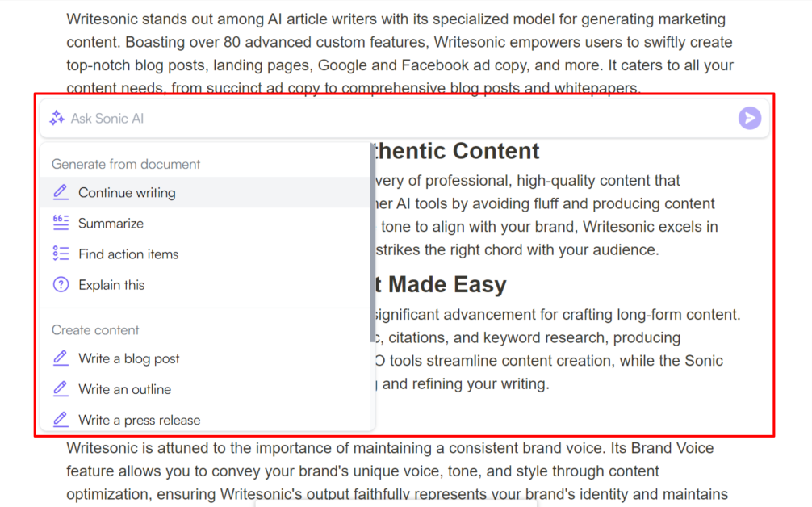Choose Explain this in the list
The image size is (812, 507).
pos(205,285)
